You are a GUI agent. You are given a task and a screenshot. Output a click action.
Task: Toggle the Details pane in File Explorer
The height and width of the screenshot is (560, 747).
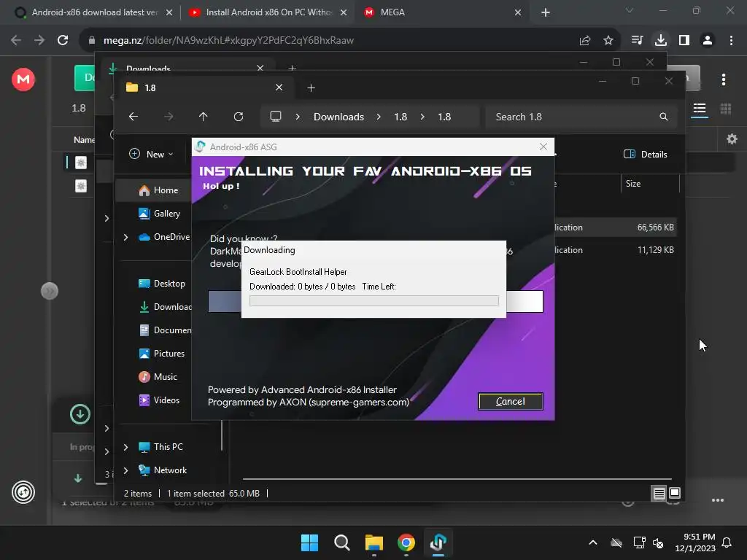[x=646, y=155]
